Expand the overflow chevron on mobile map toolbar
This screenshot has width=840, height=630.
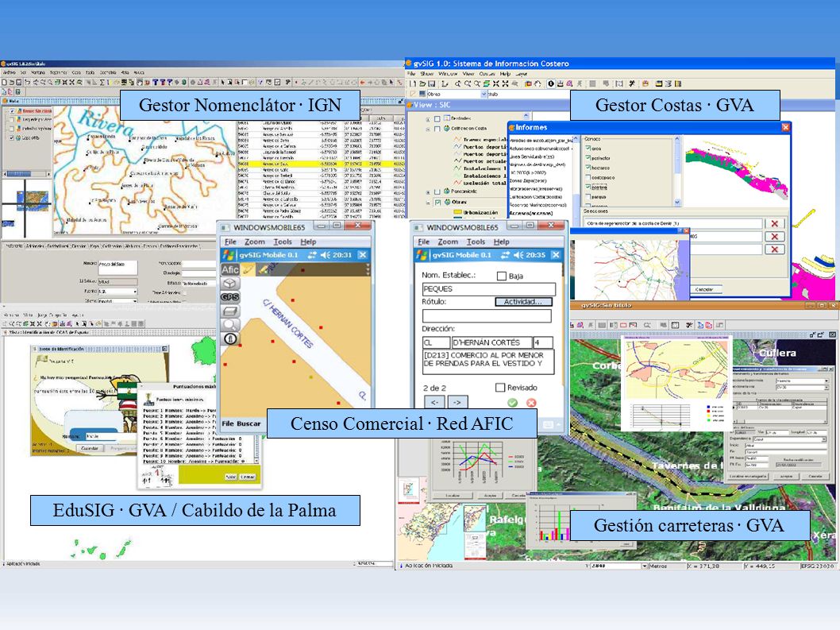point(368,269)
